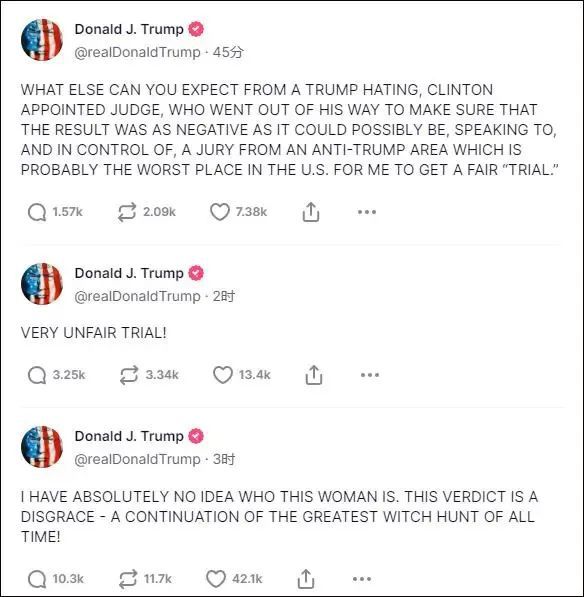Open more options on the 45分 post
Screen dimensions: 584x597
click(x=367, y=212)
